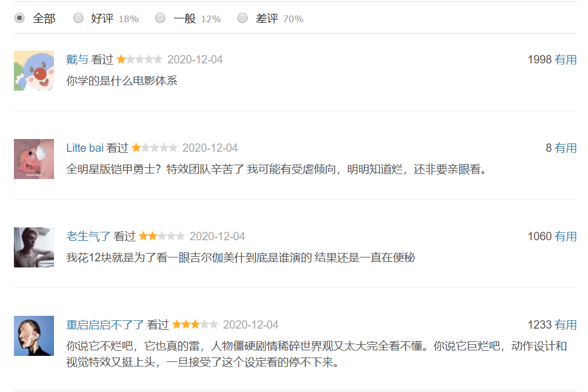Mark 老生气了's review as 有用
The width and height of the screenshot is (588, 392).
tap(566, 236)
